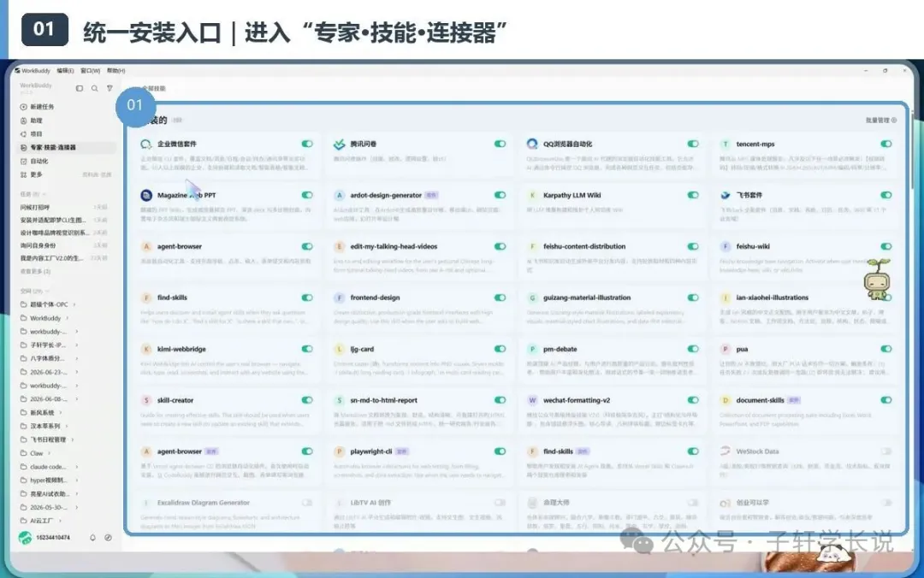Click the WeStock Data icon
Viewport: 924px width, 578px height.
726,451
